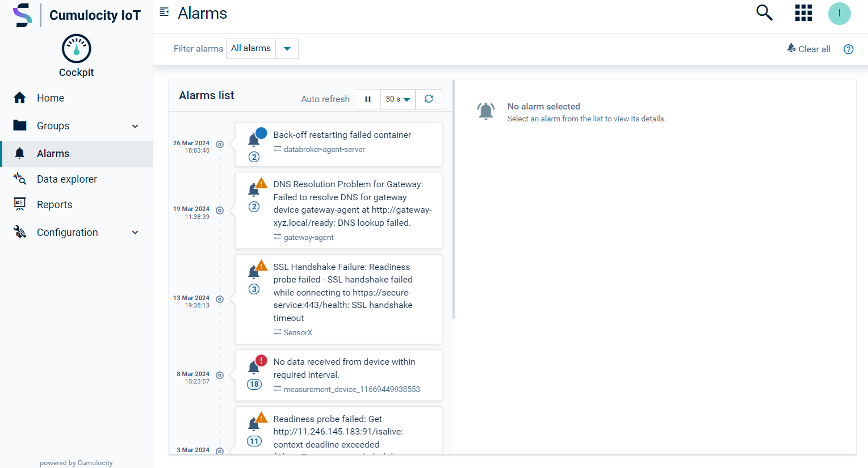Open the Cockpit gauge icon

pos(76,48)
